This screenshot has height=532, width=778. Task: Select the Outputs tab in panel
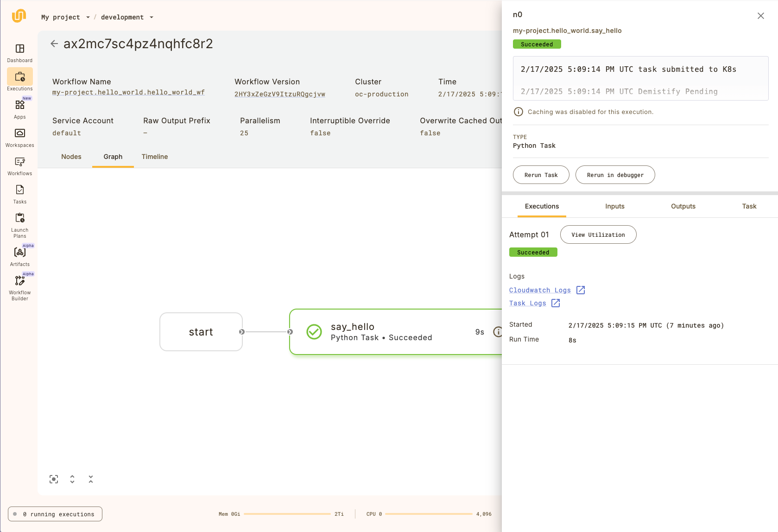[x=683, y=206]
